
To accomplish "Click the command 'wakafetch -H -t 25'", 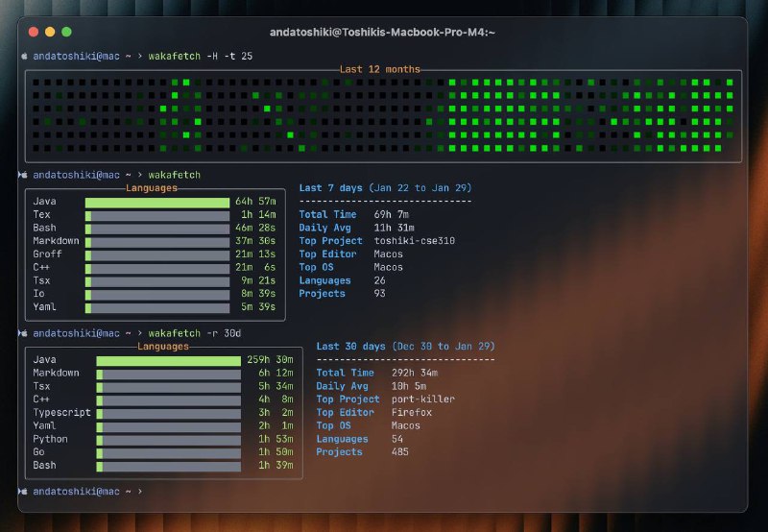I will (201, 56).
